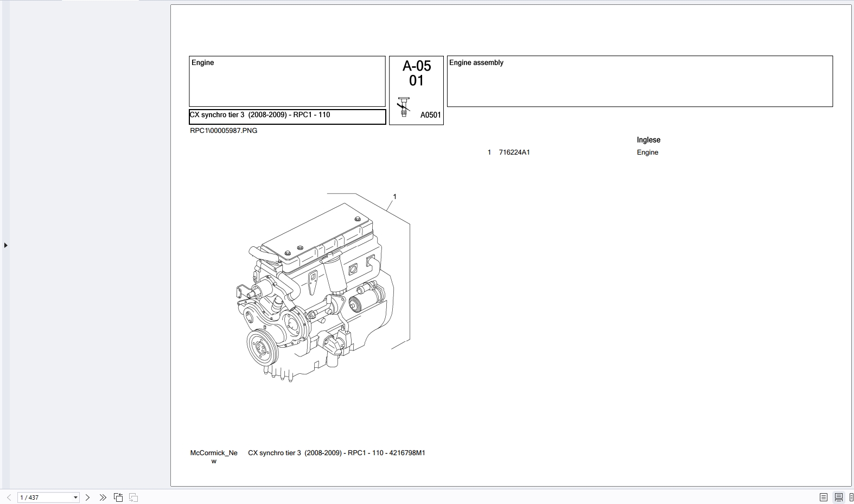Click part number 716224A1
The width and height of the screenshot is (854, 504).
pyautogui.click(x=514, y=152)
